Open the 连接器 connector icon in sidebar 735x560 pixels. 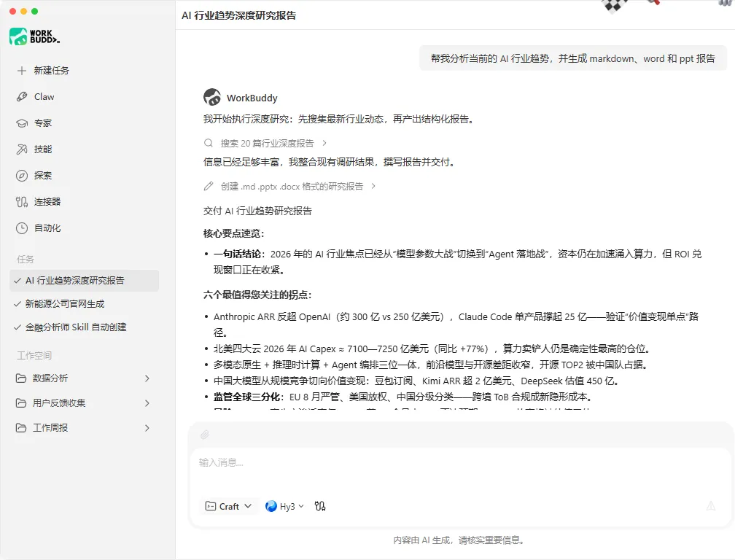[22, 202]
